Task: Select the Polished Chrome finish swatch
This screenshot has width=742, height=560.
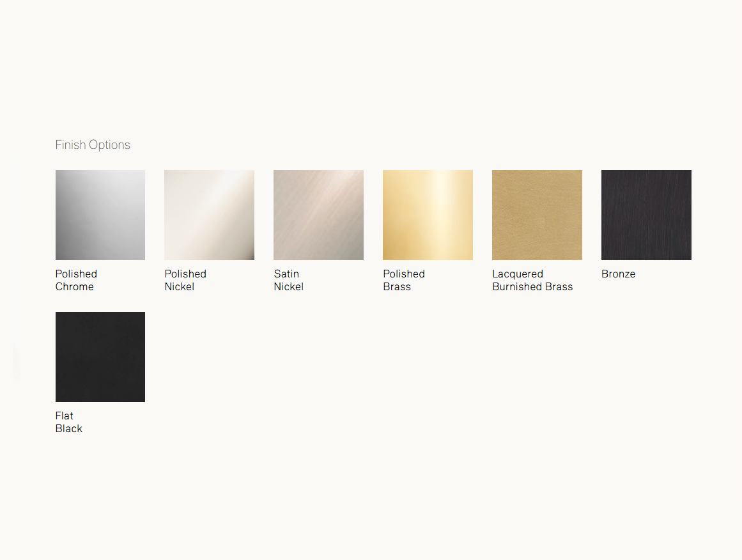Action: click(x=100, y=215)
